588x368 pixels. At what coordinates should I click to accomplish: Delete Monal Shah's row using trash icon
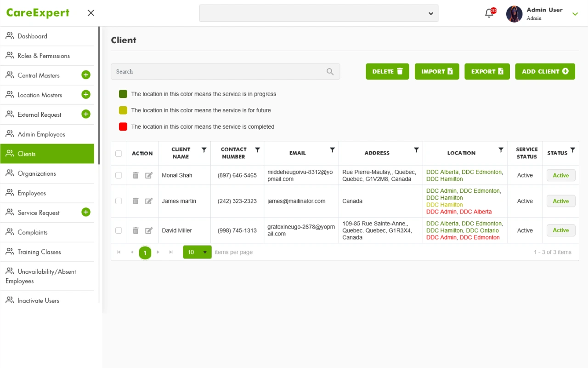point(136,175)
